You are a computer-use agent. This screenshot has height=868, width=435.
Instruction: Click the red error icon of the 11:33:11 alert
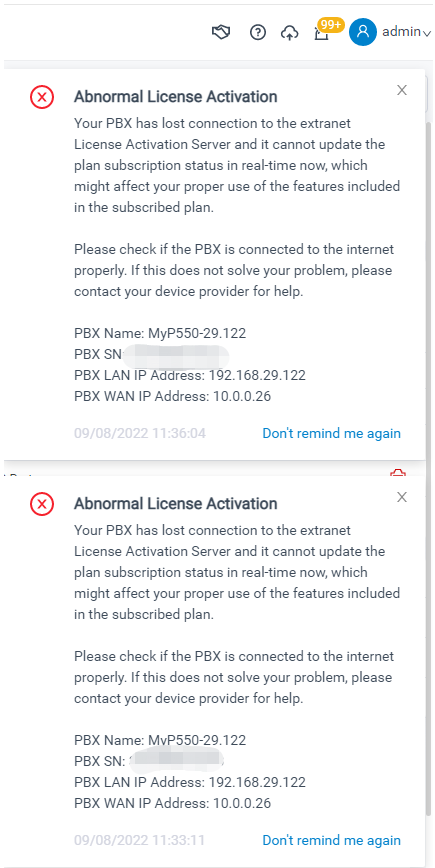42,504
